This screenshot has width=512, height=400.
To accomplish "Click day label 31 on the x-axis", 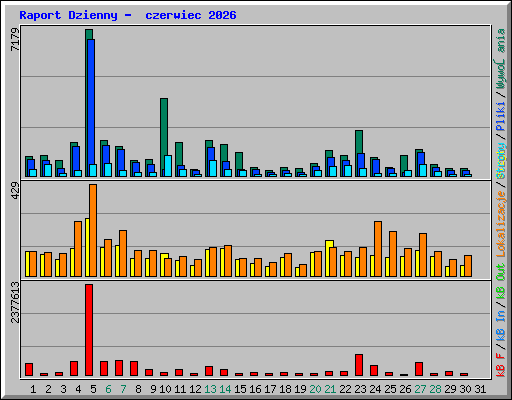I will [480, 389].
